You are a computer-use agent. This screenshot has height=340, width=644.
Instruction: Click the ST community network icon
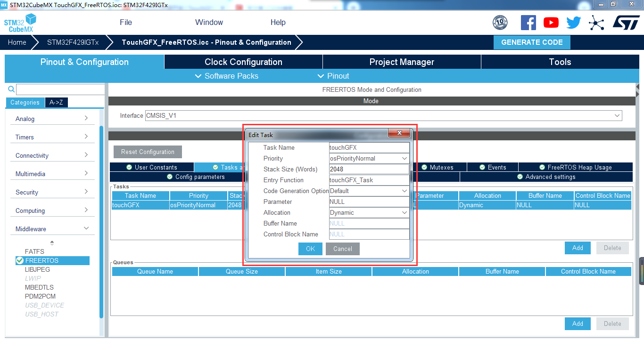coord(596,23)
